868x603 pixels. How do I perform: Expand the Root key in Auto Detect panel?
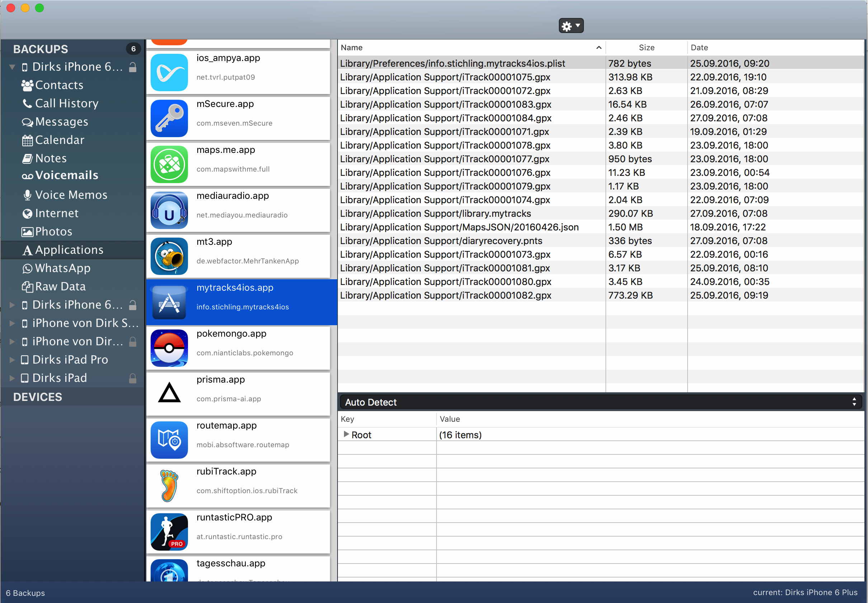click(x=346, y=435)
